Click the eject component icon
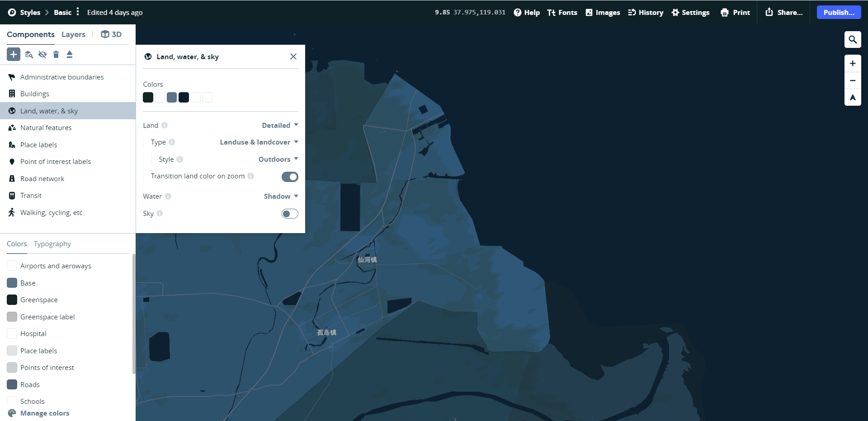868x421 pixels. pyautogui.click(x=70, y=55)
